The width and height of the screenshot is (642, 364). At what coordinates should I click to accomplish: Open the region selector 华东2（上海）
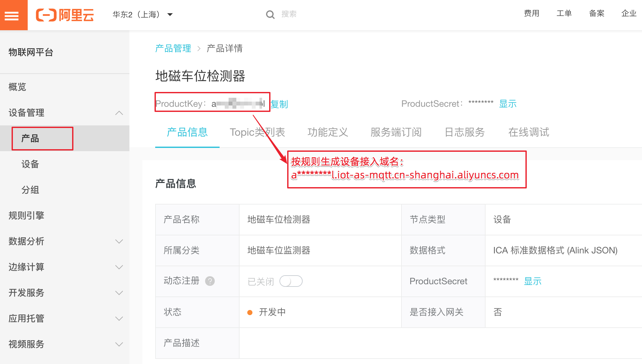pos(142,14)
